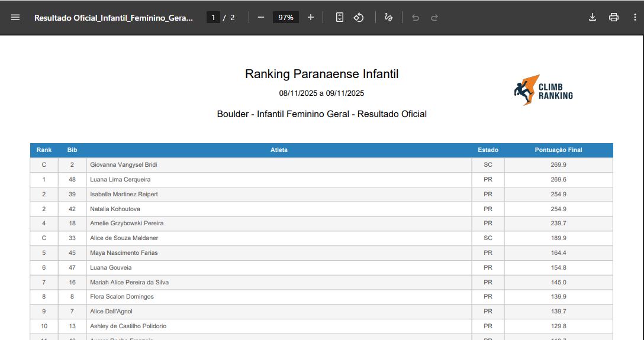Viewport: 644px width, 340px height.
Task: Click the undo arrow in toolbar
Action: [416, 17]
